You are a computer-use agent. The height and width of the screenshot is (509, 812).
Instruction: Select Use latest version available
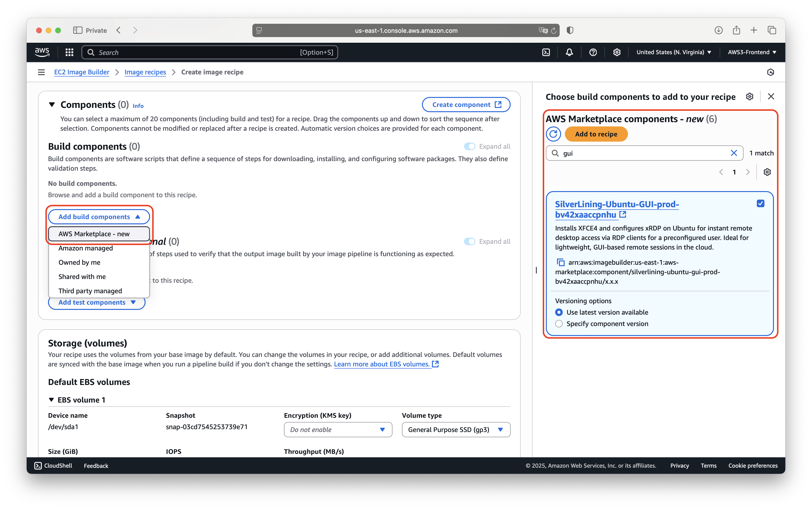pos(559,312)
